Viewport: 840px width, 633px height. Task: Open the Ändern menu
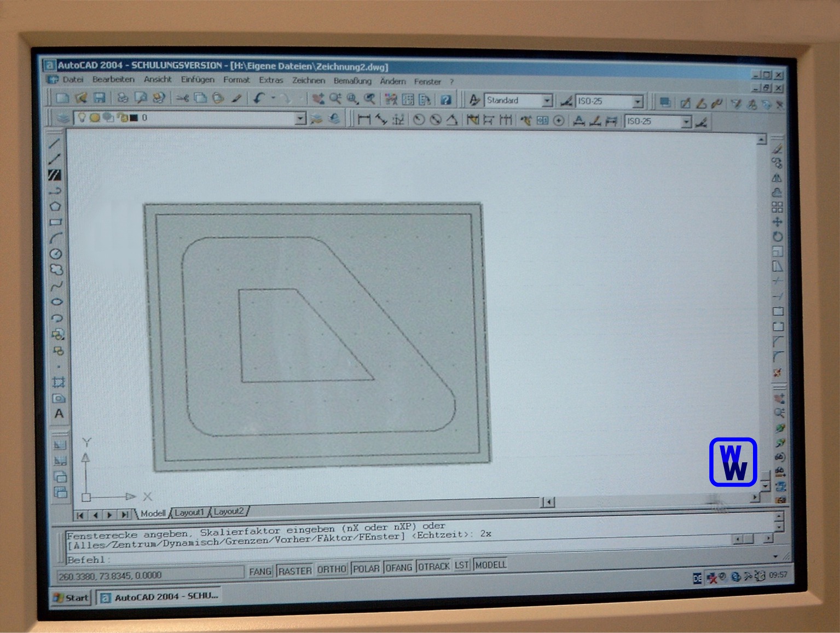pos(393,81)
